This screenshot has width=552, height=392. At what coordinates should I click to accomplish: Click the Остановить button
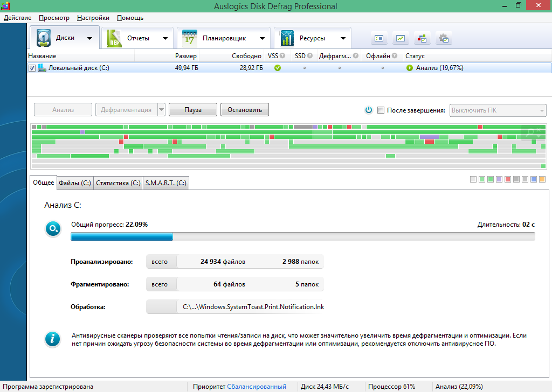coord(244,109)
